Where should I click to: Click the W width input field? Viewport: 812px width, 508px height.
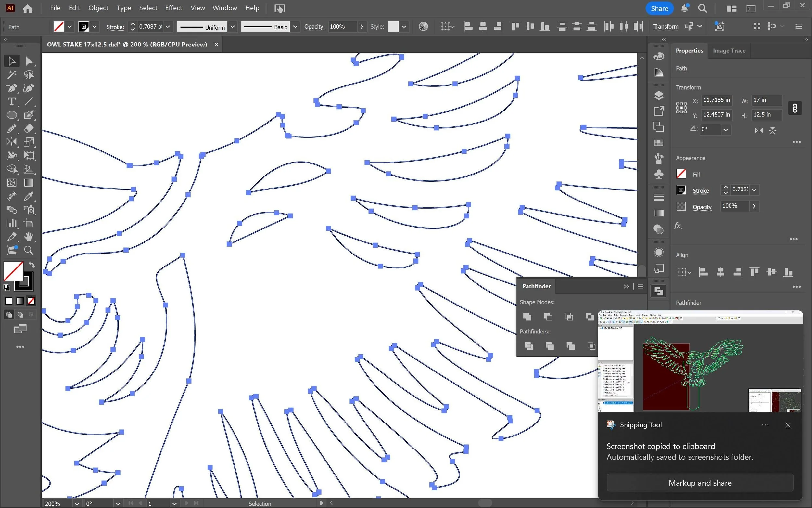766,100
